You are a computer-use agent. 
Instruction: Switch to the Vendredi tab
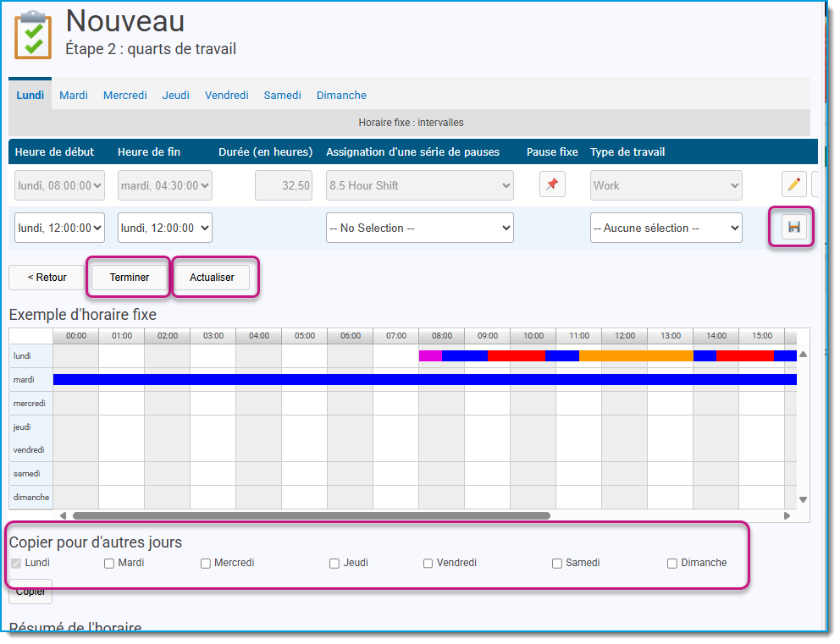227,95
